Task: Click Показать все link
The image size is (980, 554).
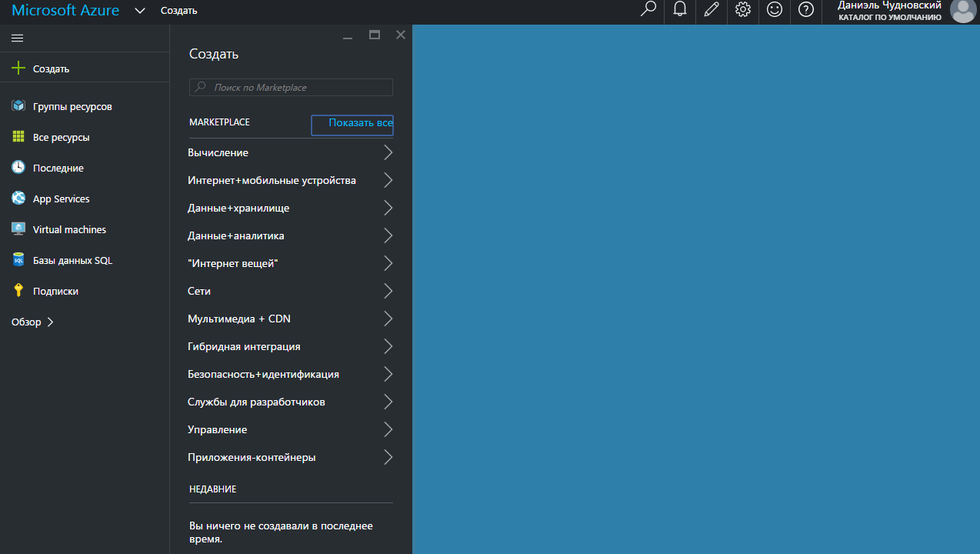Action: coord(361,123)
